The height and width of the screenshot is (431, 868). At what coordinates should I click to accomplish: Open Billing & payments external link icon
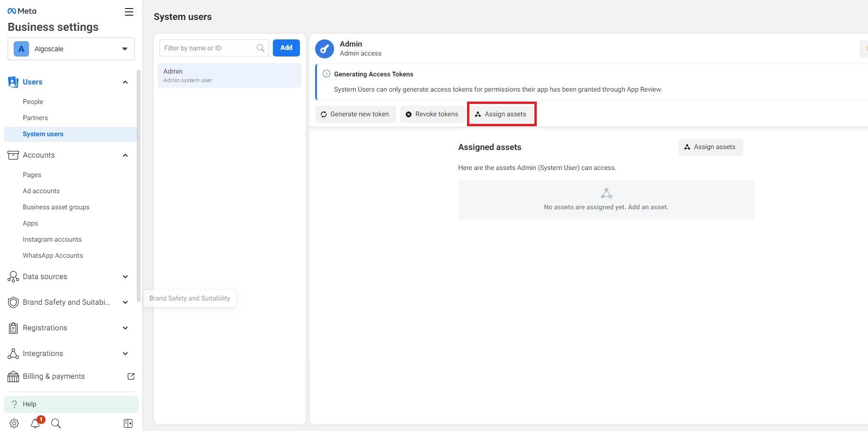pyautogui.click(x=131, y=376)
